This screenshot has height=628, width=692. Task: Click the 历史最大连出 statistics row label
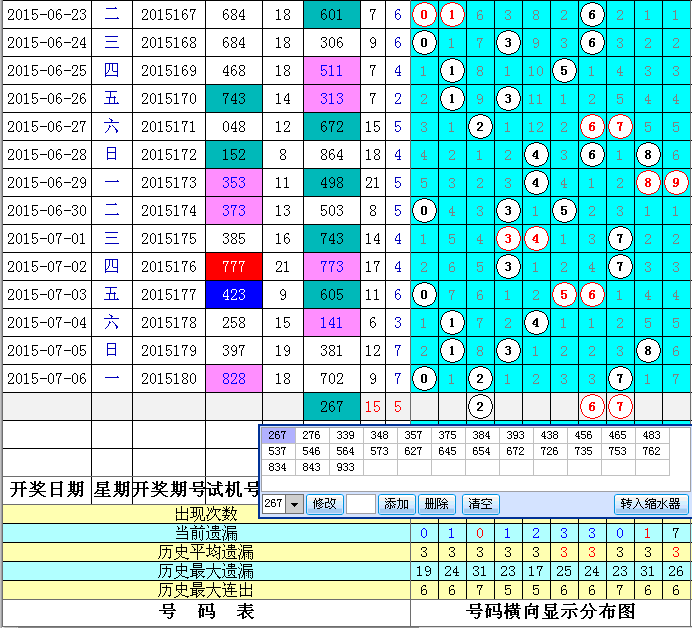coord(206,590)
